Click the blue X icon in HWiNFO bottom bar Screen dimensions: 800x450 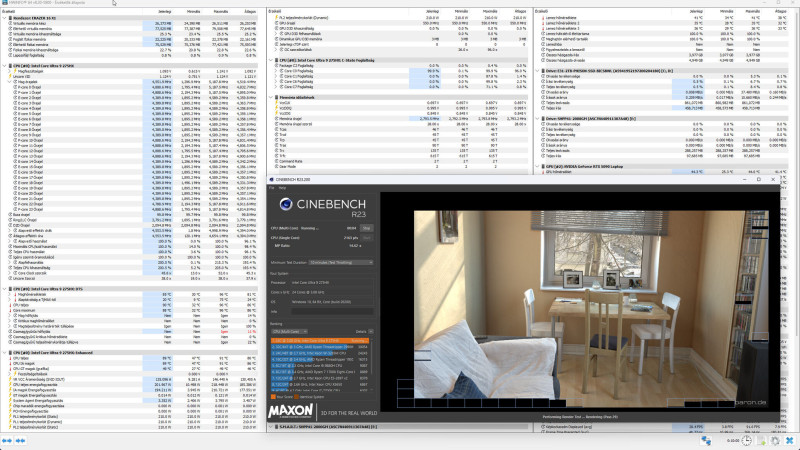pyautogui.click(x=790, y=441)
